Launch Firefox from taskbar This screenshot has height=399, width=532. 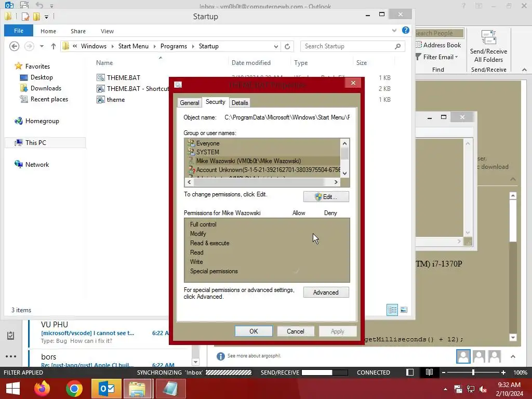(42, 389)
